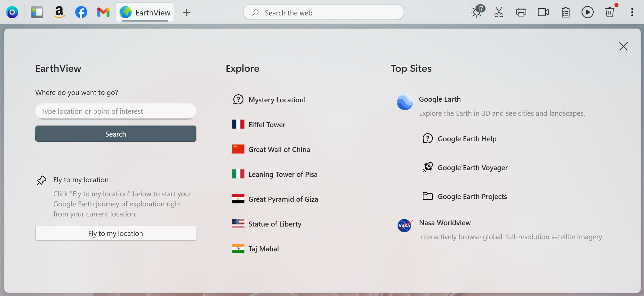644x296 pixels.
Task: Click the Mystery Location question mark icon
Action: coord(238,100)
